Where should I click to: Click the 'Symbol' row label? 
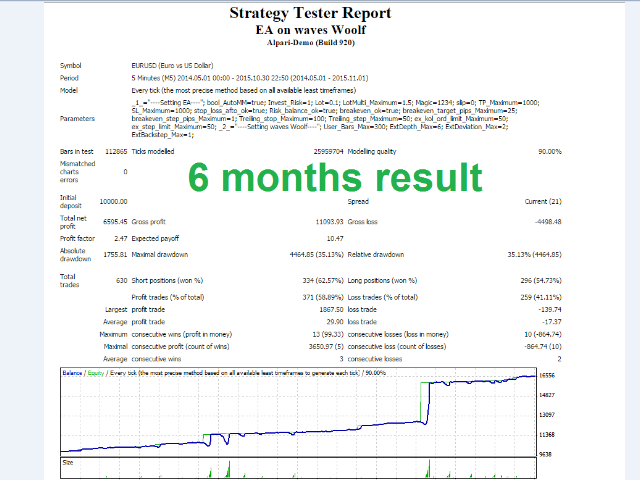[71, 66]
